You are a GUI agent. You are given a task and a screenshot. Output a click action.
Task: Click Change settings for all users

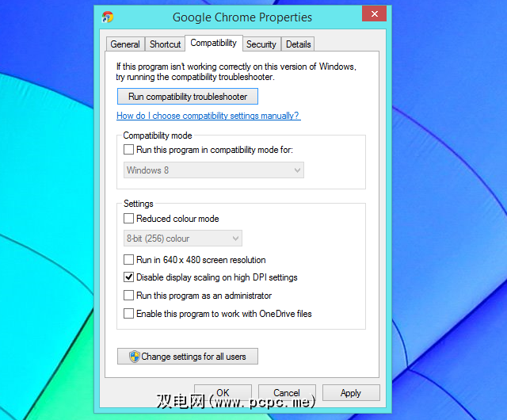coord(188,357)
